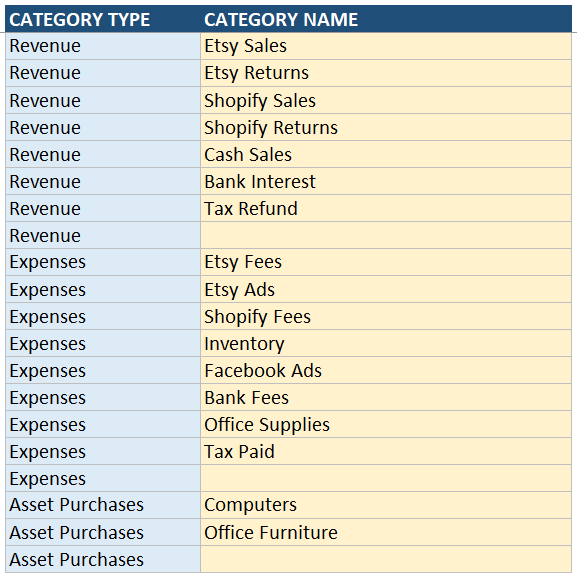
Task: Click the Asset Purchases cell with no category name
Action: pos(103,559)
